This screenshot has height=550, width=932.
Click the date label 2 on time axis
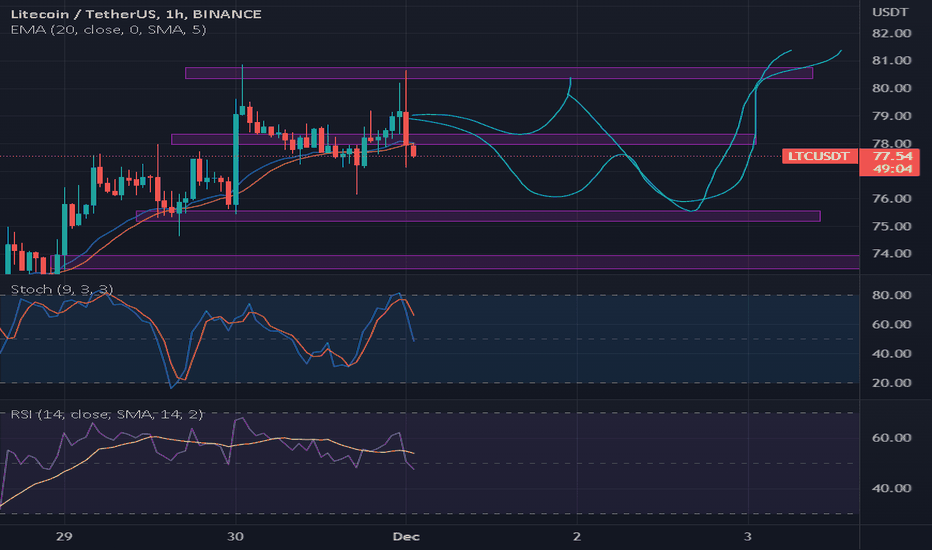[577, 536]
